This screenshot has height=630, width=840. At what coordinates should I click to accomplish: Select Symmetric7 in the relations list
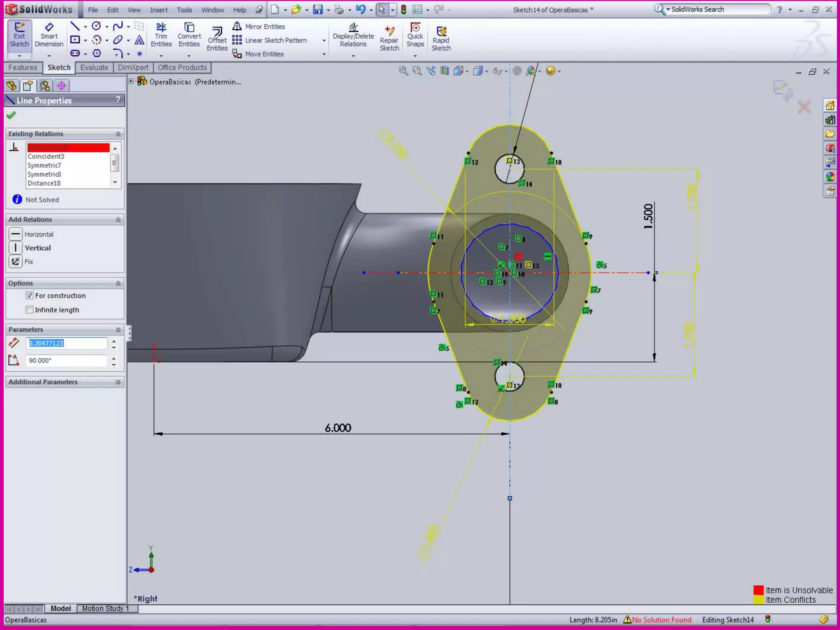[44, 165]
